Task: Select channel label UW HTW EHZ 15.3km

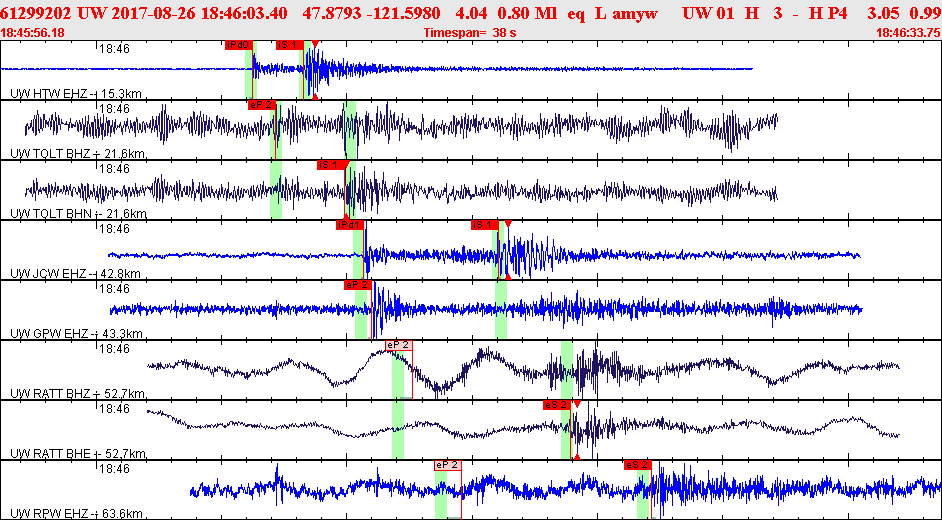Action: [76, 94]
